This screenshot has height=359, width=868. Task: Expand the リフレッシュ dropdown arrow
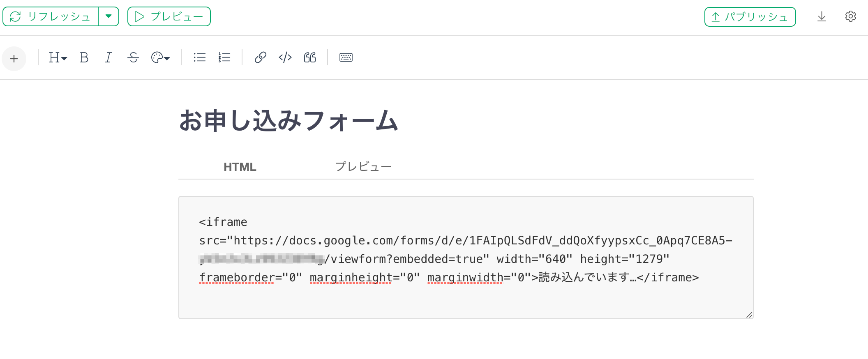coord(108,16)
